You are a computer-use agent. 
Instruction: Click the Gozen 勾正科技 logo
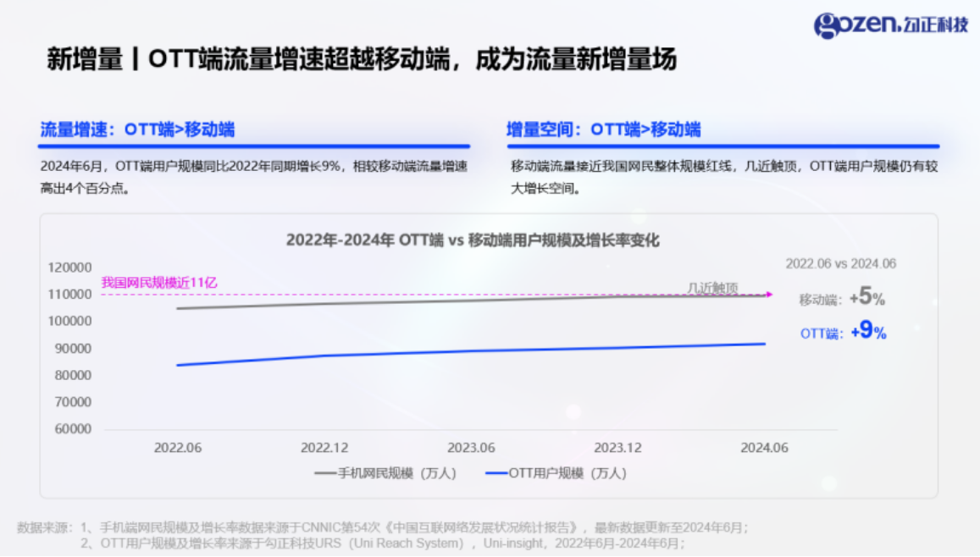(890, 25)
